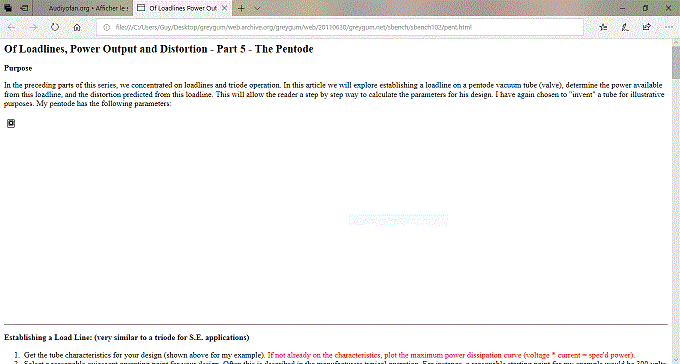Select the Of Loadlines Power Out tab
680x364 pixels.
(177, 8)
